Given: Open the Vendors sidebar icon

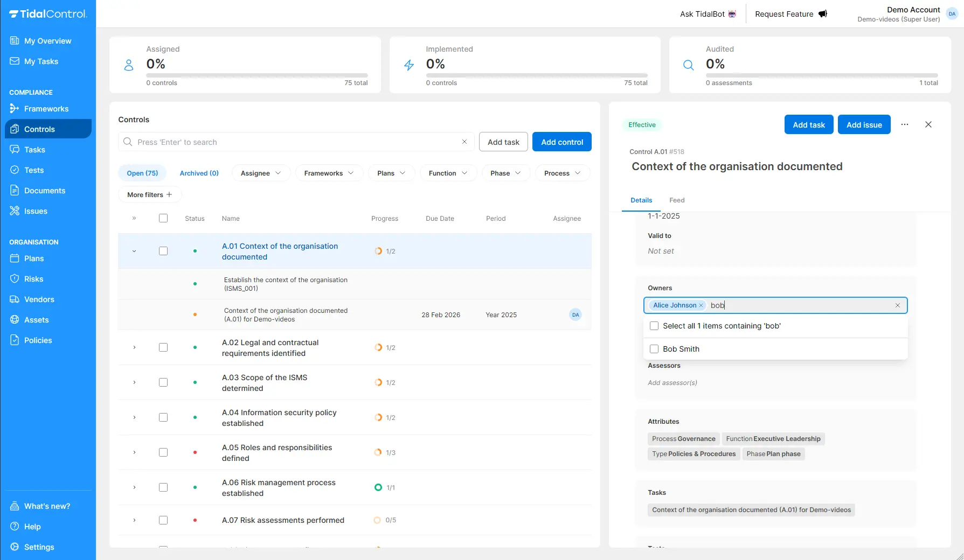Looking at the screenshot, I should pos(15,299).
